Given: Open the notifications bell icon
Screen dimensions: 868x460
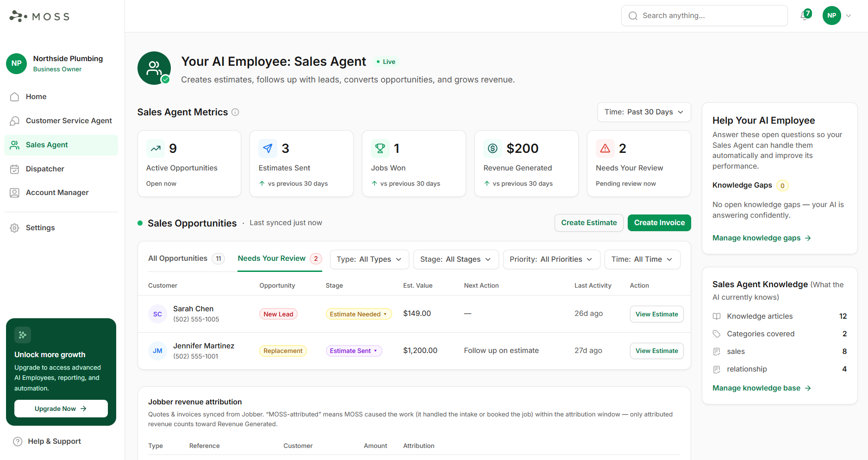Looking at the screenshot, I should (x=805, y=16).
